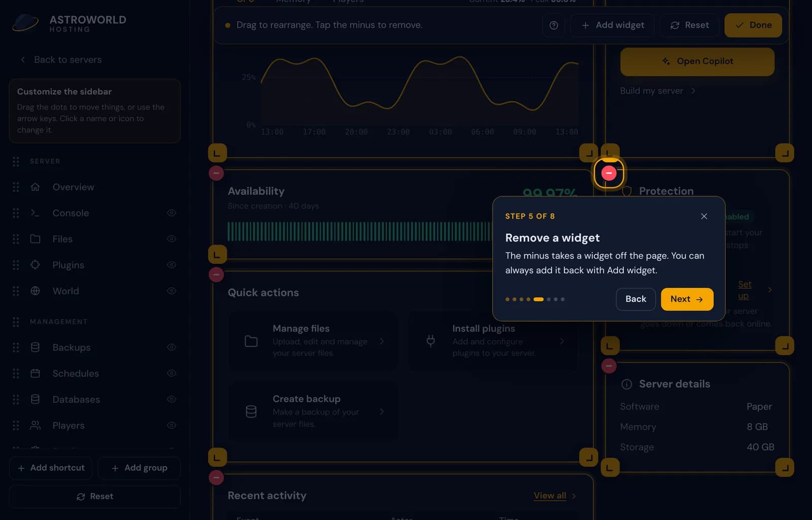
Task: Open Databases in the sidebar
Action: (x=76, y=399)
